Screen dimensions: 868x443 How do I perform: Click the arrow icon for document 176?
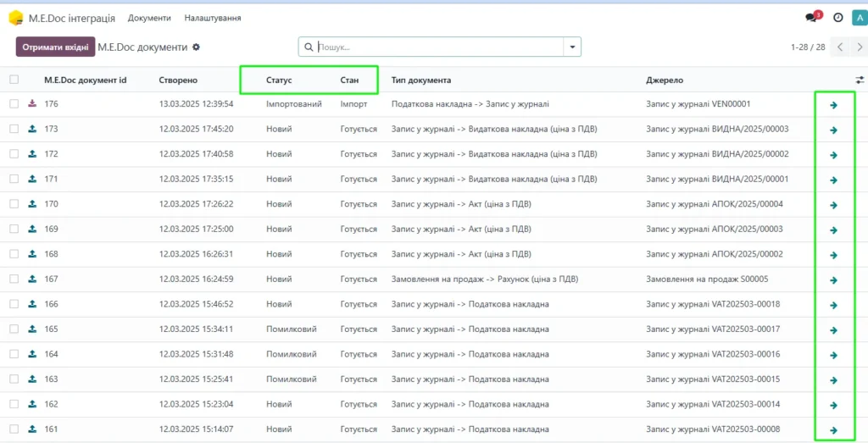[834, 105]
